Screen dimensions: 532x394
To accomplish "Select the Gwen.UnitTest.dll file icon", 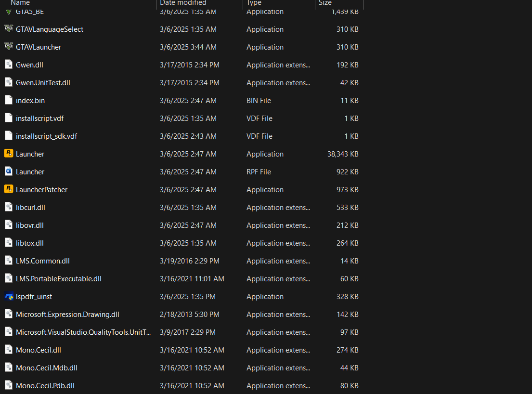I will tap(9, 82).
